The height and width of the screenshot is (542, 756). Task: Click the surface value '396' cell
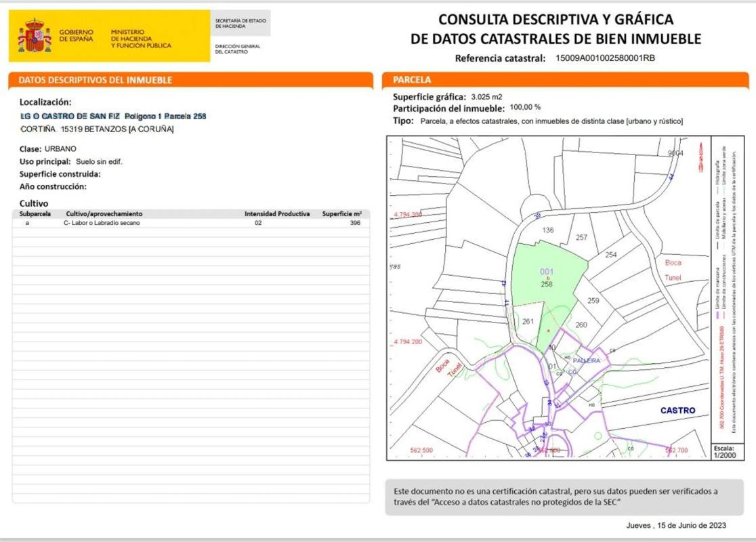coord(356,223)
